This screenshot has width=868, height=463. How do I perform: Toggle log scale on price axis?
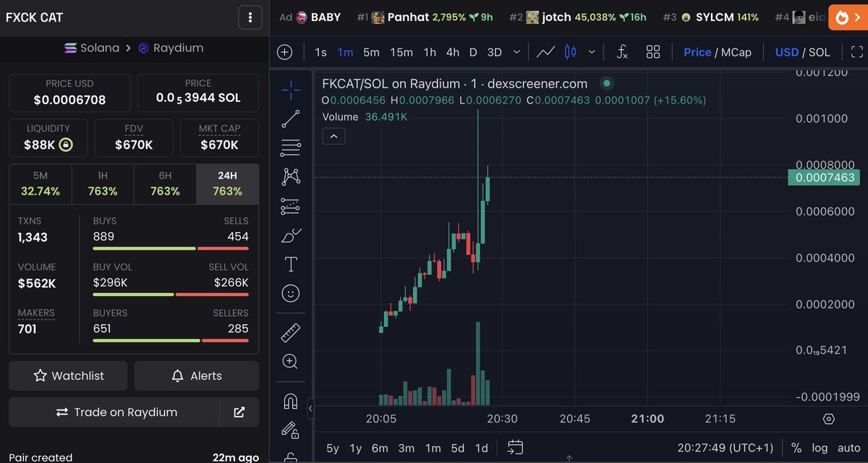click(x=819, y=448)
